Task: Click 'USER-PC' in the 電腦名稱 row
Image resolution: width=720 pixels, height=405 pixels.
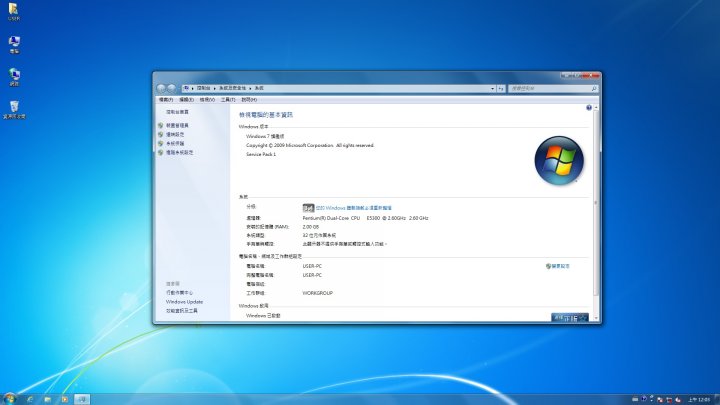Action: (x=312, y=266)
